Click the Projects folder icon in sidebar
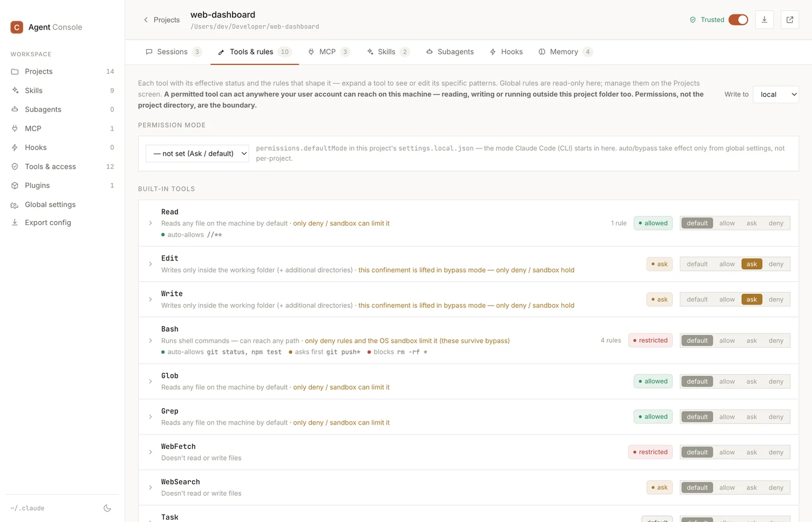The image size is (812, 522). (15, 71)
